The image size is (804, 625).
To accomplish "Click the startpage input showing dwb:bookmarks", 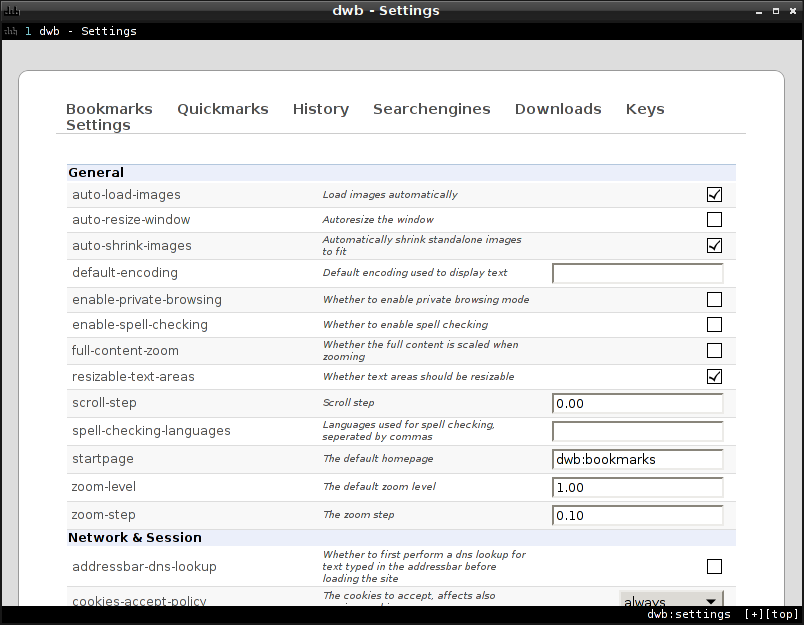I will click(637, 459).
